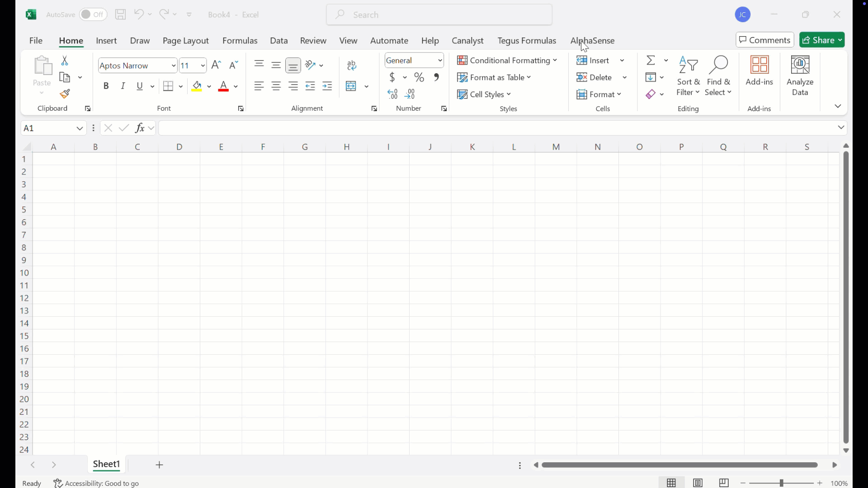The image size is (868, 488).
Task: Switch to Page Layout view in status bar
Action: click(698, 483)
